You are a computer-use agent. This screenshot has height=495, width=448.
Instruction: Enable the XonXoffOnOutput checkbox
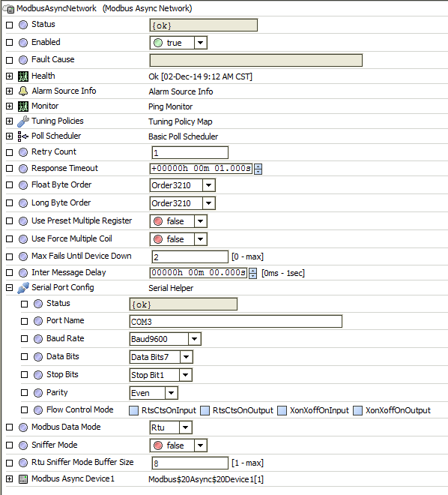358,410
